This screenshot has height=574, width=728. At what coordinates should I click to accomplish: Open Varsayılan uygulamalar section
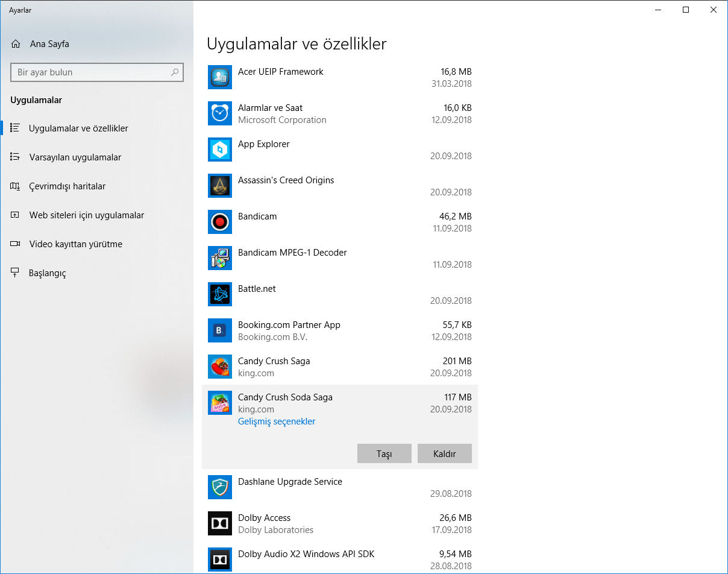click(96, 157)
